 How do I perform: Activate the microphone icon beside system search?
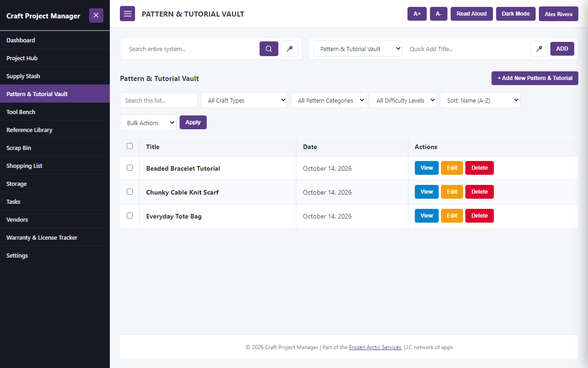tap(289, 49)
